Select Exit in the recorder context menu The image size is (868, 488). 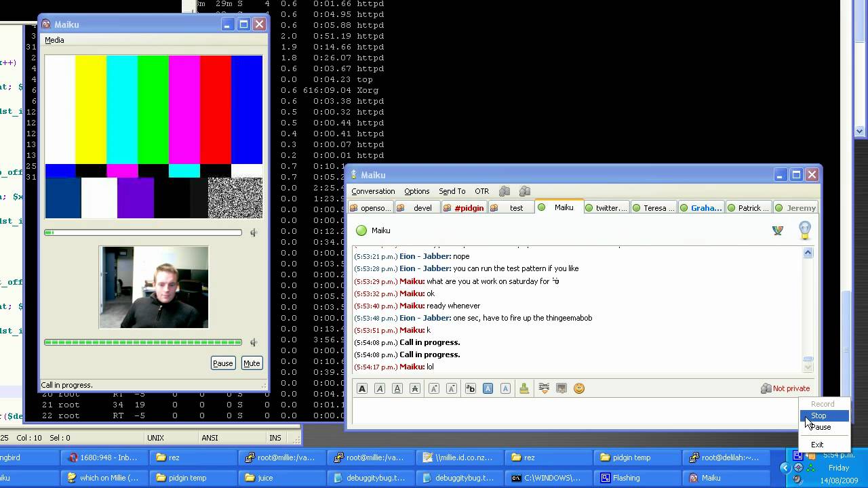tap(824, 445)
